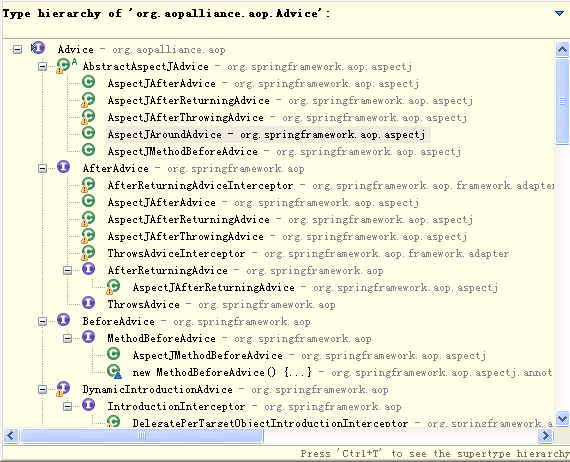
Task: Click the vertical scrollbar down arrow
Action: click(x=562, y=418)
